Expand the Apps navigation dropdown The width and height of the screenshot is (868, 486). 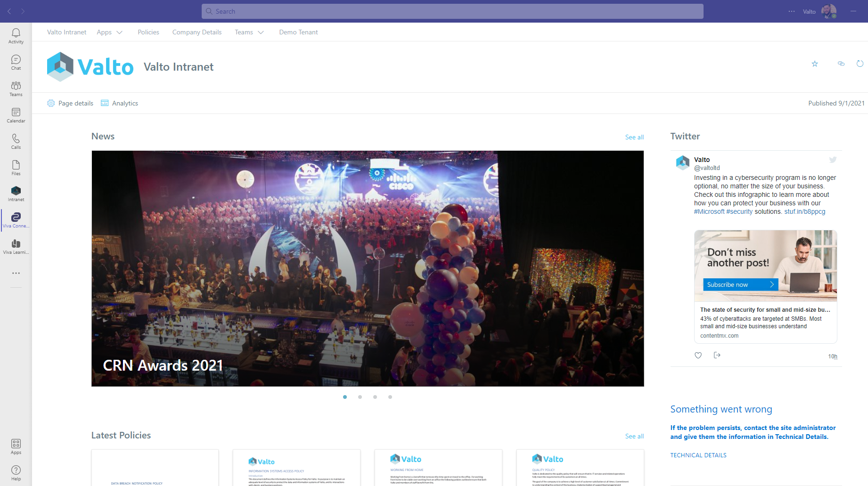pos(109,32)
